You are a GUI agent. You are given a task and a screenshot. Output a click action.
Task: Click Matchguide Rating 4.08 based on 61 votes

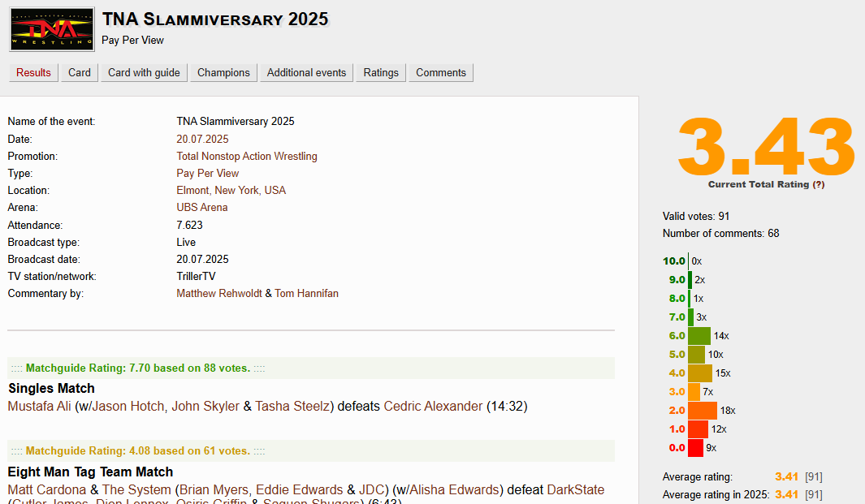138,451
